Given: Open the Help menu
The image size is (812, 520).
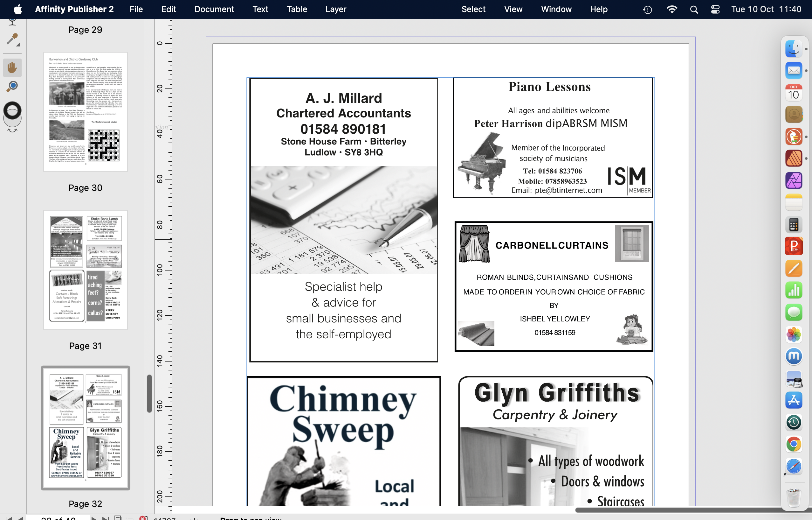Looking at the screenshot, I should tap(598, 9).
